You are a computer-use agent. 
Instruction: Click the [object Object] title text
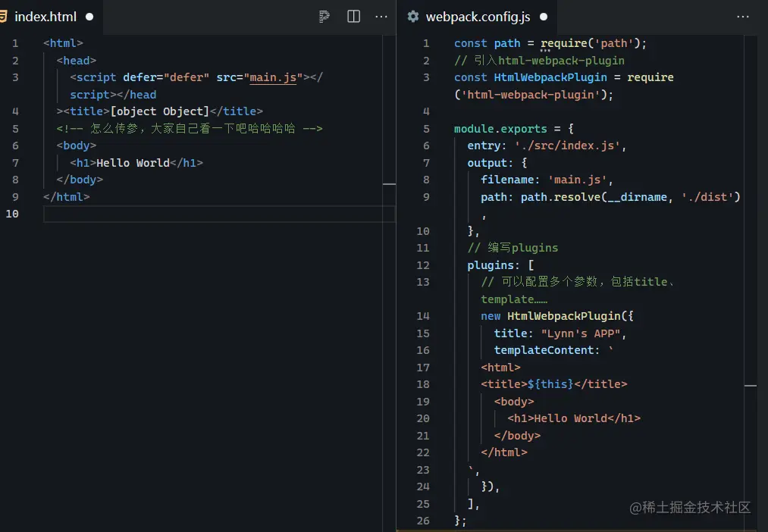[x=160, y=111]
